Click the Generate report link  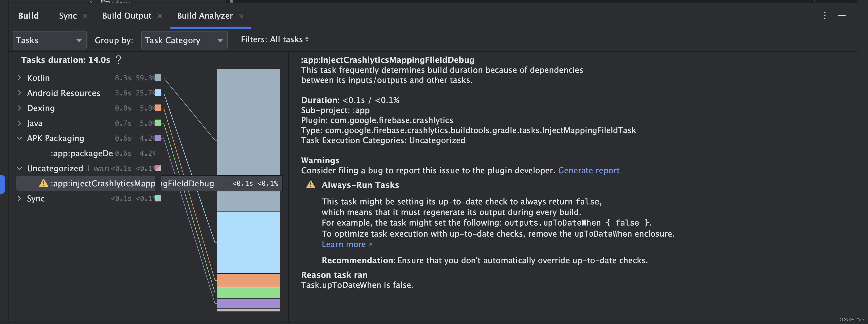[588, 170]
